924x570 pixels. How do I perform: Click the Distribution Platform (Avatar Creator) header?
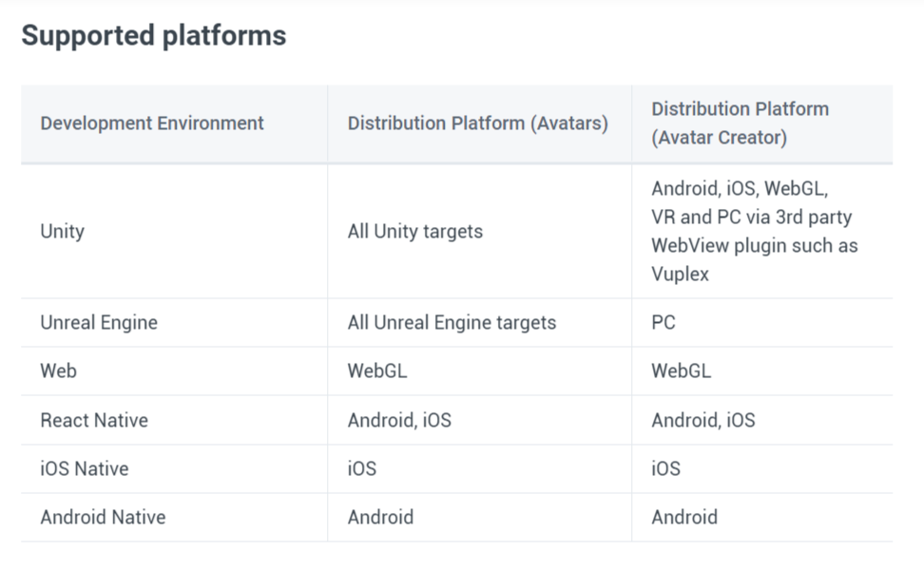(741, 123)
